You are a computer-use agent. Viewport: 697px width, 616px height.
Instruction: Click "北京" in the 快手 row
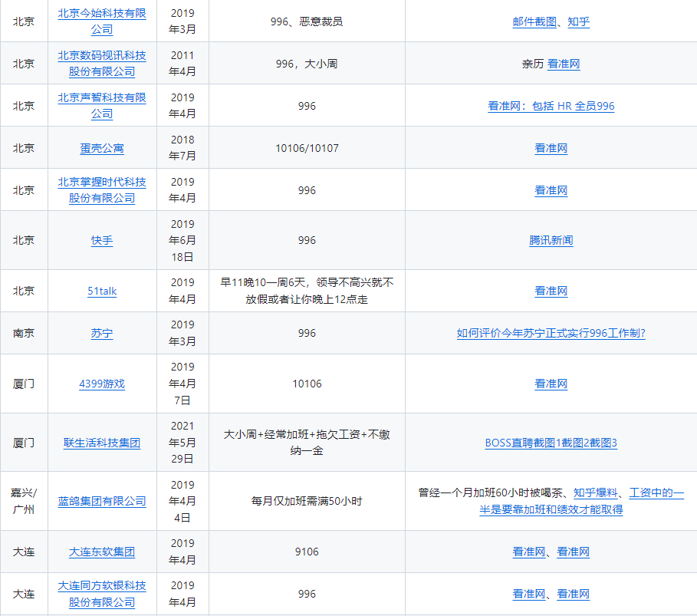tap(24, 240)
